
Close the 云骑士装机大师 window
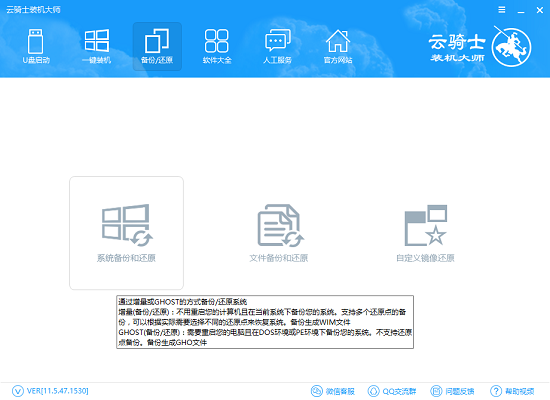[x=540, y=10]
